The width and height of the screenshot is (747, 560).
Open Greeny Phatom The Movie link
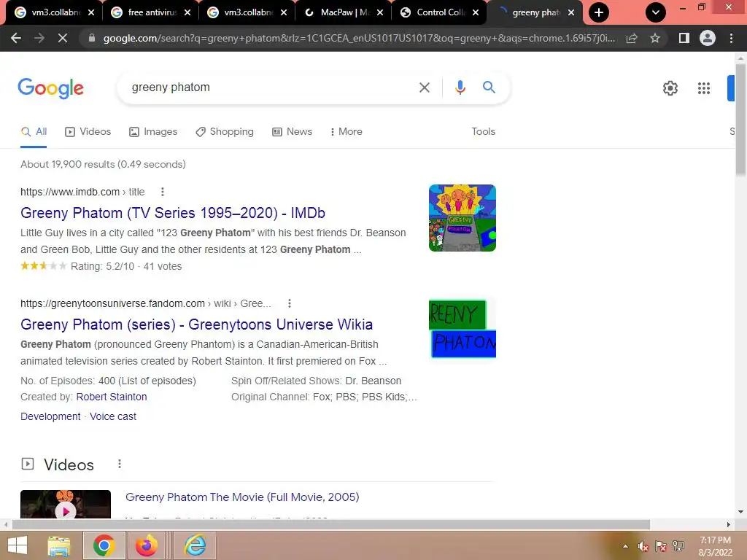242,497
